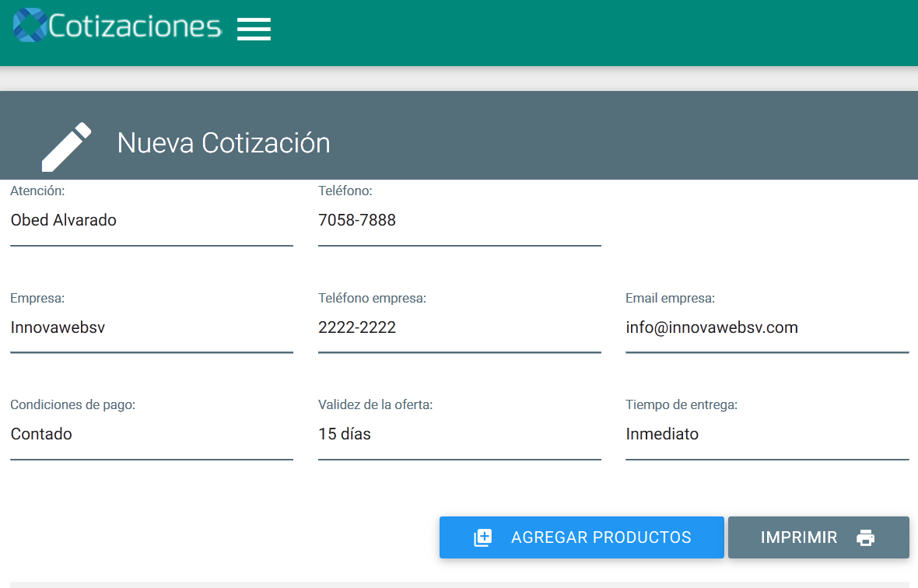
Task: Click the Email empresa: label
Action: pos(670,298)
